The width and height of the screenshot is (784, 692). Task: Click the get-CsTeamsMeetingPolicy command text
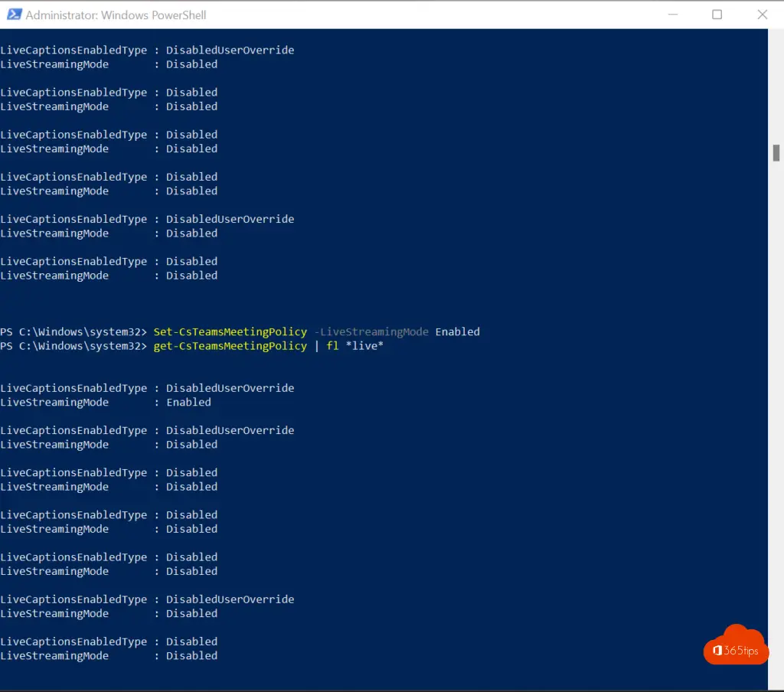pos(230,346)
